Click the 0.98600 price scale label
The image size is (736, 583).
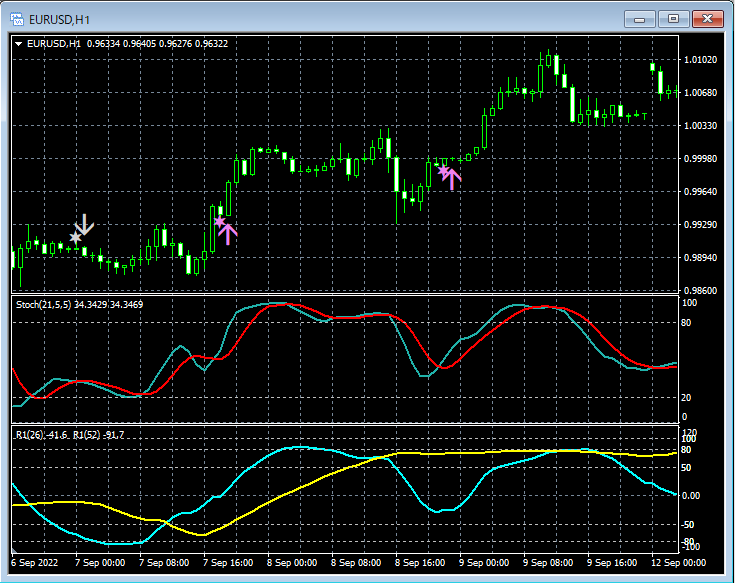coord(700,290)
